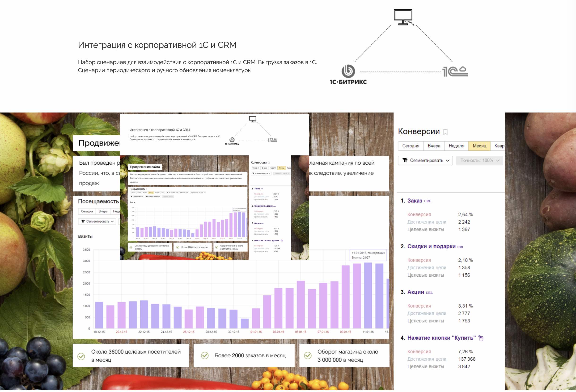Click URL icon next to Заказ goal

click(x=427, y=201)
